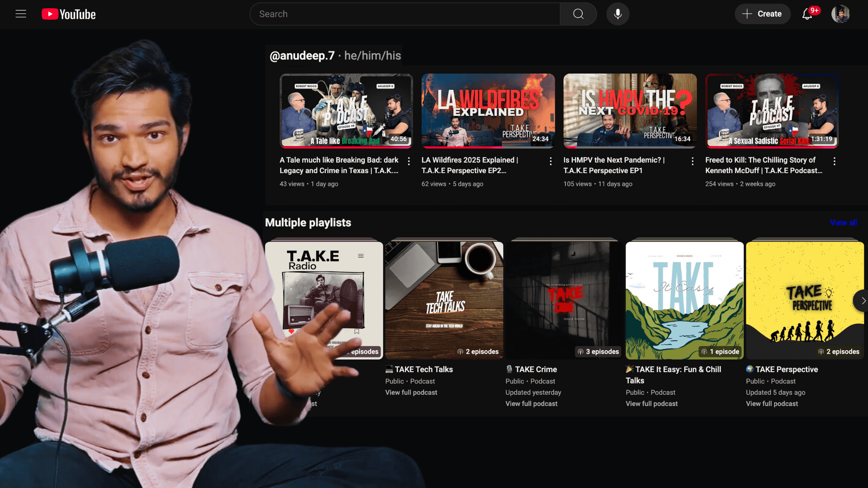Click 'Multiple playlists' section heading
The width and height of the screenshot is (868, 488).
click(308, 223)
